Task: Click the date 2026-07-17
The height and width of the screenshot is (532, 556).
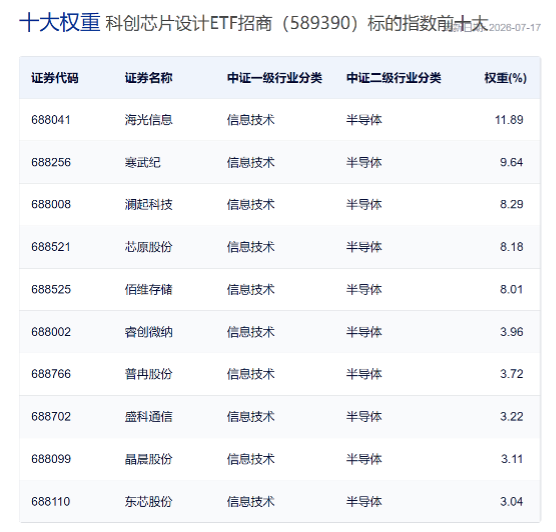Action: [x=515, y=28]
